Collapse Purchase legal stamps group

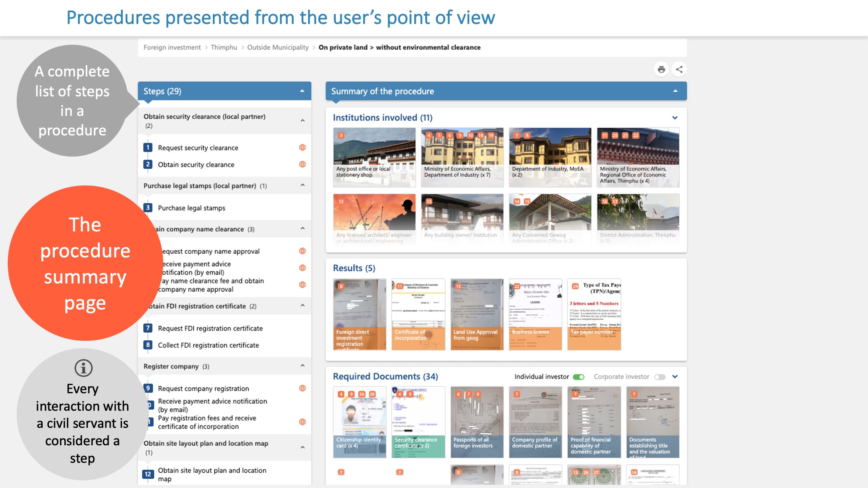point(302,185)
